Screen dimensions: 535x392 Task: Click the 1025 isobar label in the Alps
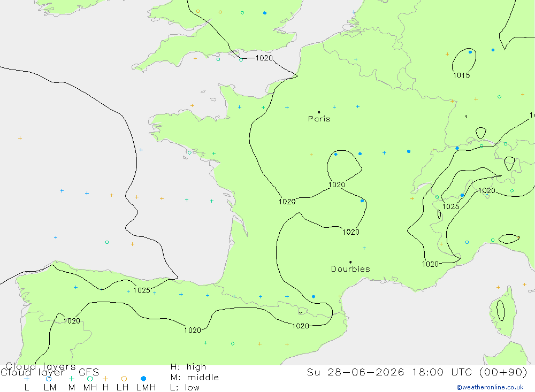(450, 206)
